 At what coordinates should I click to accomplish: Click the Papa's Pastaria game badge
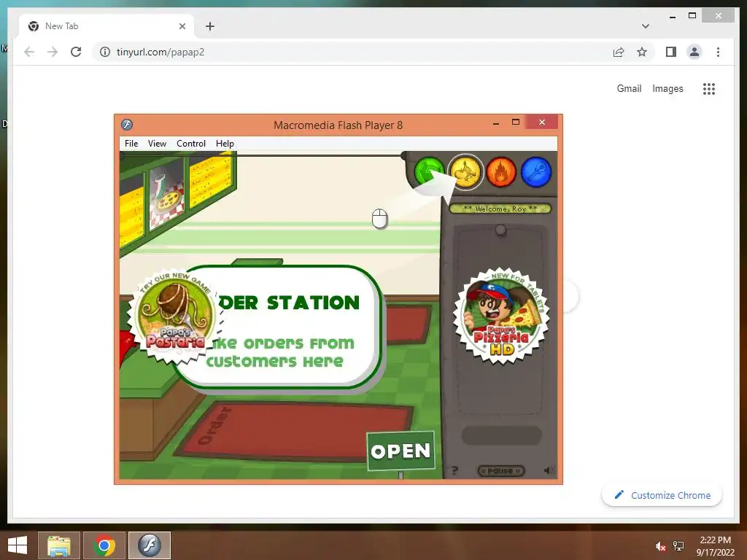[175, 316]
